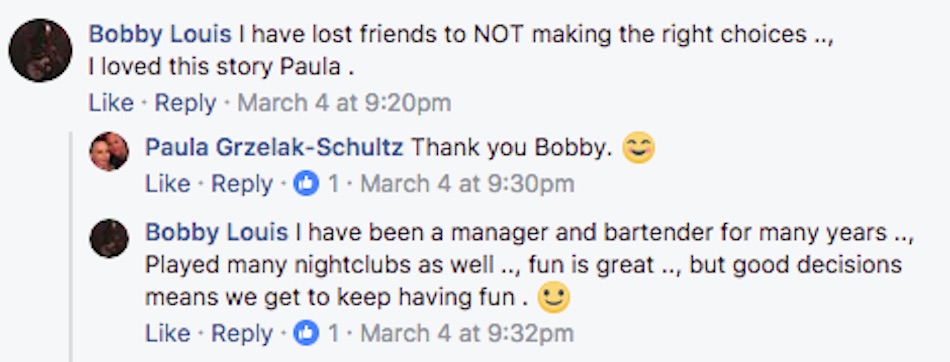Reply to Bobby Louis's top comment
The image size is (950, 362).
pyautogui.click(x=185, y=103)
